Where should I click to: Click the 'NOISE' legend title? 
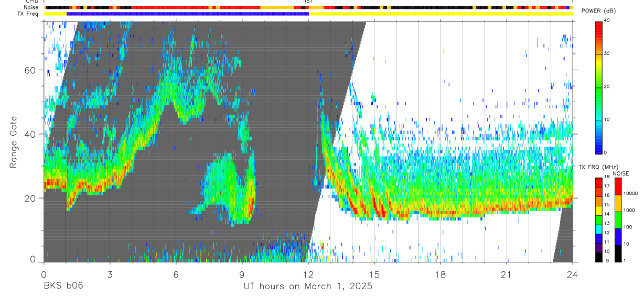[x=621, y=174]
